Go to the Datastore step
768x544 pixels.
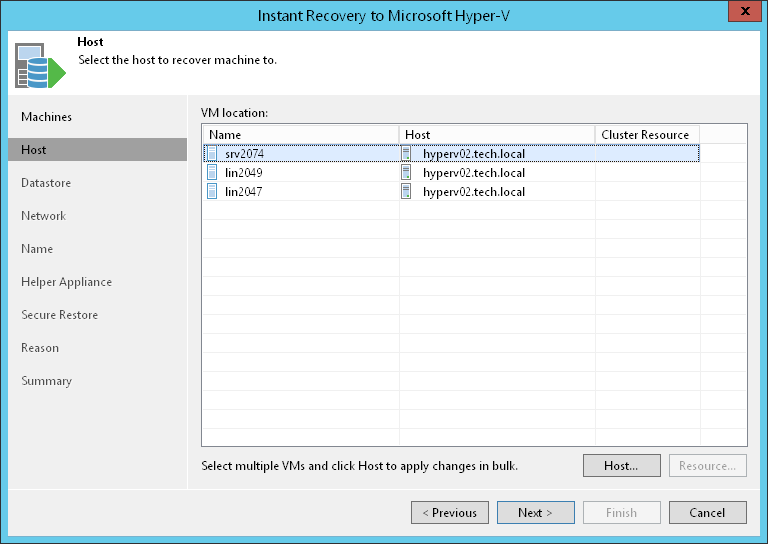coord(46,183)
